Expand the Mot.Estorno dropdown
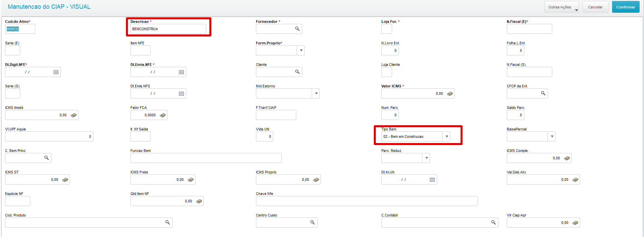 [316, 93]
